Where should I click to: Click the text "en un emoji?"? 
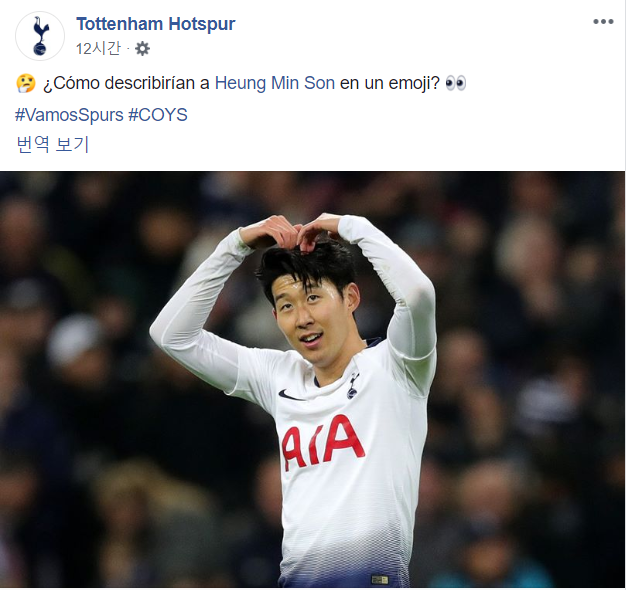tap(390, 83)
